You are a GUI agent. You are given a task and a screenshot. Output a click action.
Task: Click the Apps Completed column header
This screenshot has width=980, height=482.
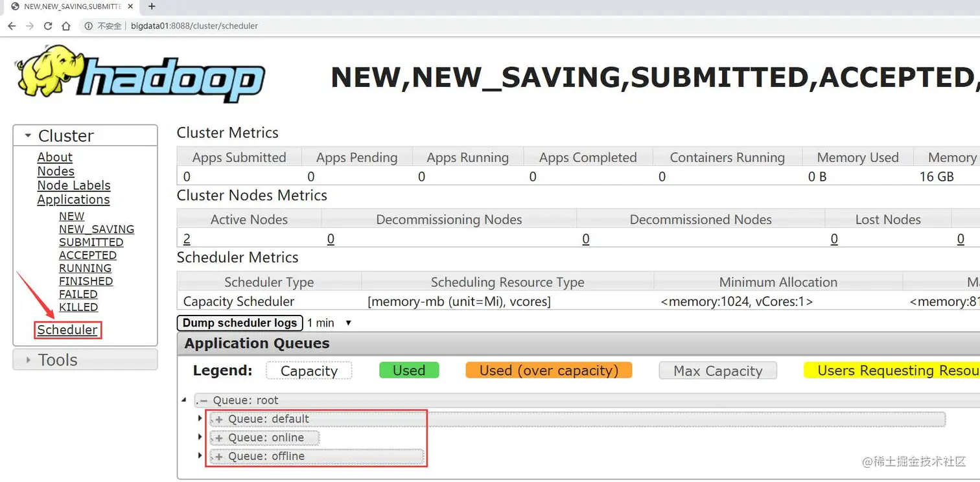point(588,157)
